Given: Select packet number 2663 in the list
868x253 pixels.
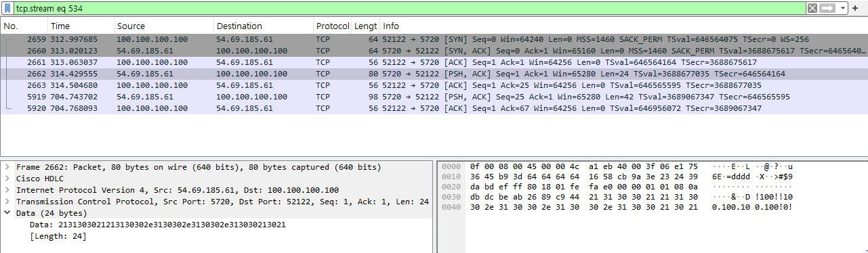Looking at the screenshot, I should [x=434, y=85].
